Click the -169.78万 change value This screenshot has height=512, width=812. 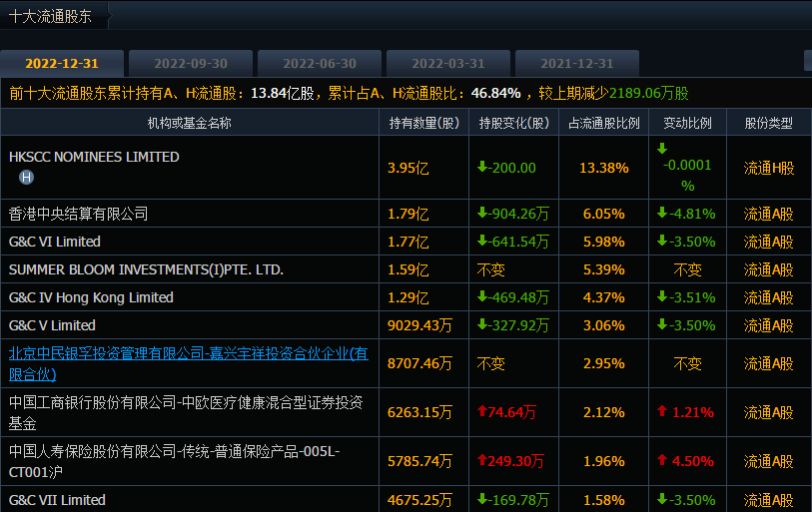point(513,500)
